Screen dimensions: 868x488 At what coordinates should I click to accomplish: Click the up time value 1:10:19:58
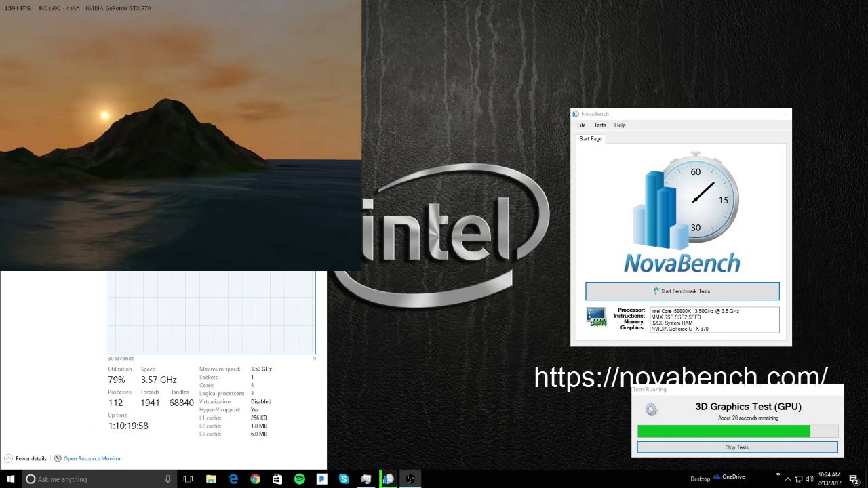(x=127, y=426)
